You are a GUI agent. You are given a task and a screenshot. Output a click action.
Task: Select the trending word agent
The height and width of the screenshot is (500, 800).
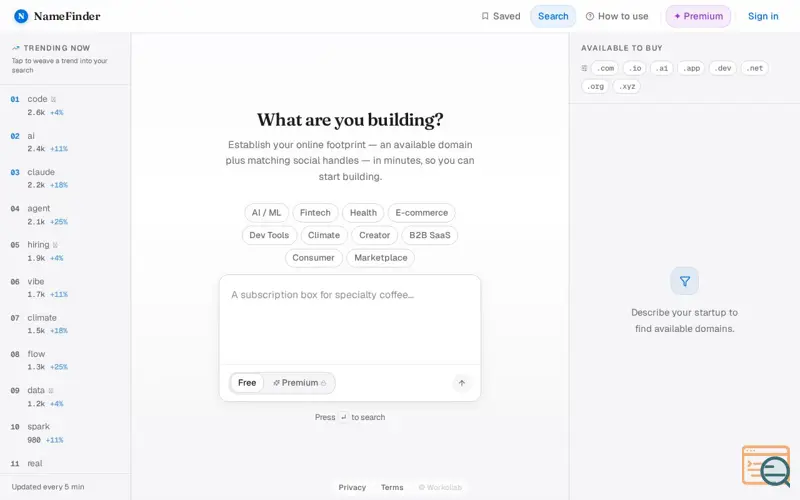(39, 208)
